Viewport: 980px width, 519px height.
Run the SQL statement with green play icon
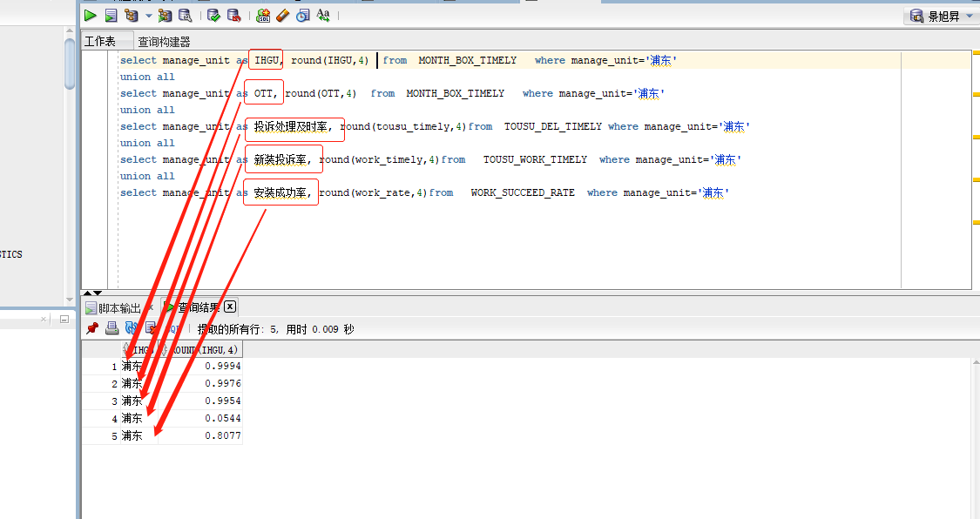point(91,16)
